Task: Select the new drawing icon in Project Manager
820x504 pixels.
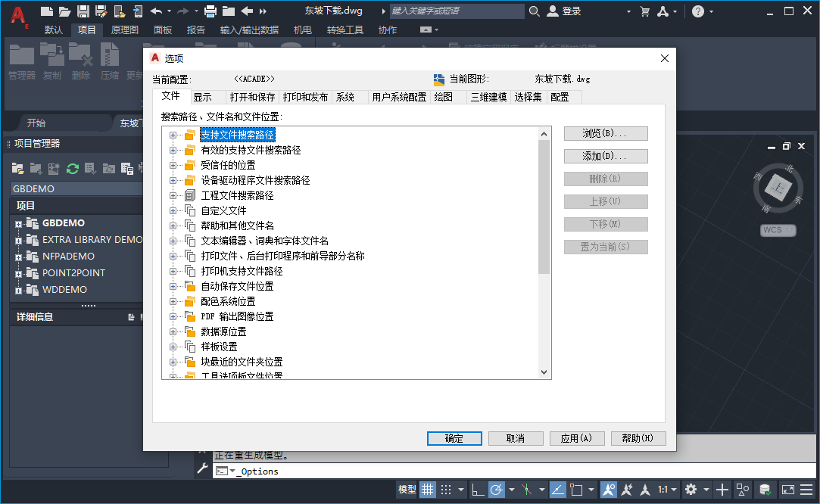Action: (53, 169)
